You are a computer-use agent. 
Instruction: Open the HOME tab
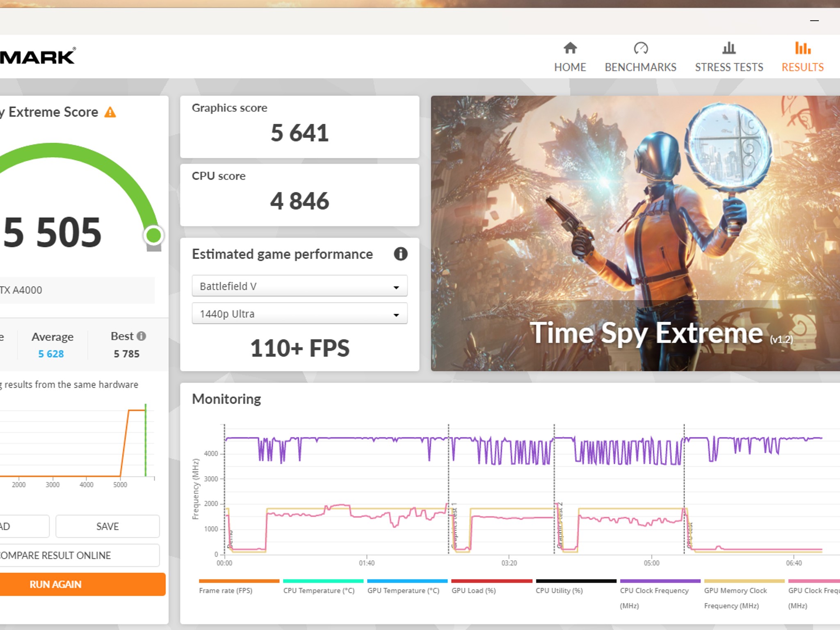(570, 57)
